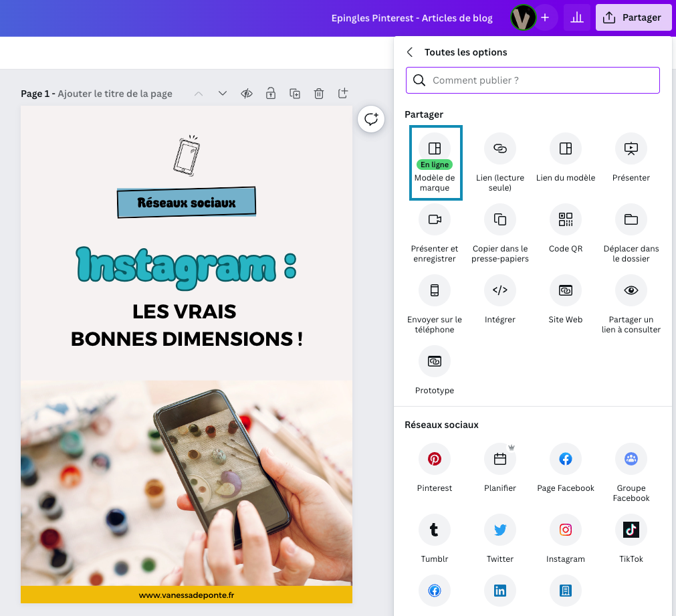The image size is (676, 616).
Task: Share the design to TikTok
Action: (631, 529)
